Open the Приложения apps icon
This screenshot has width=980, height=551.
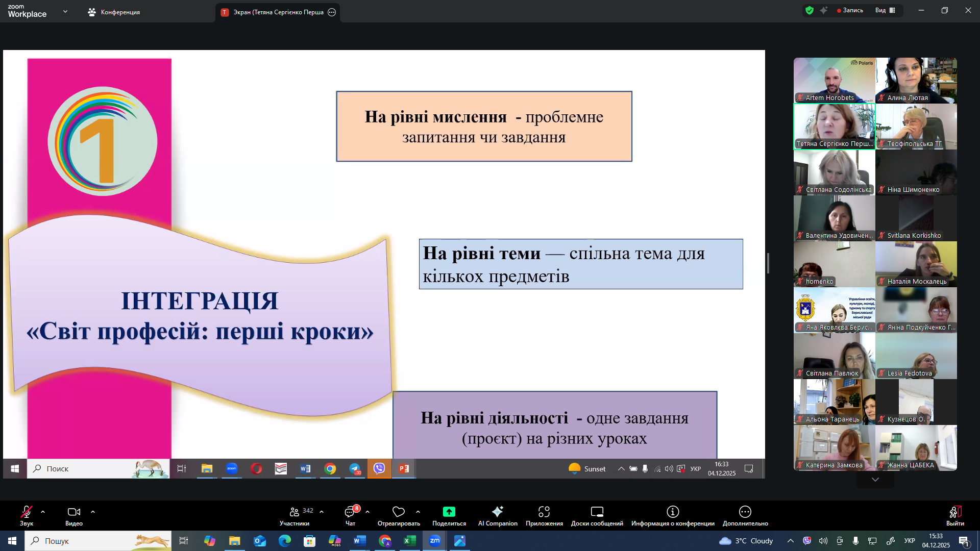544,512
